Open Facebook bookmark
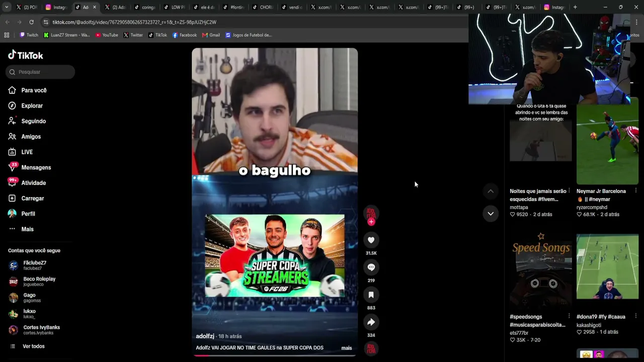644x362 pixels. pos(185,35)
